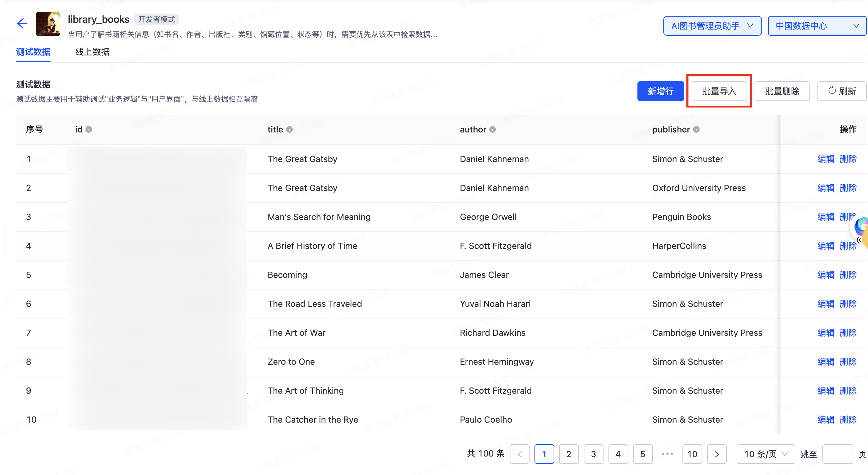Click the info icon beside publisher column
This screenshot has width=868, height=475.
coord(696,130)
